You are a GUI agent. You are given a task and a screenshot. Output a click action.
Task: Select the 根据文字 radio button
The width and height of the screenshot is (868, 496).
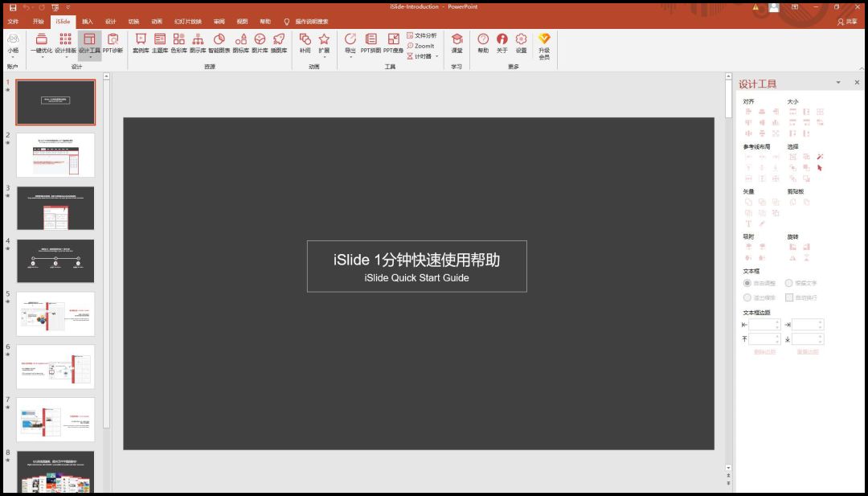[x=789, y=283]
